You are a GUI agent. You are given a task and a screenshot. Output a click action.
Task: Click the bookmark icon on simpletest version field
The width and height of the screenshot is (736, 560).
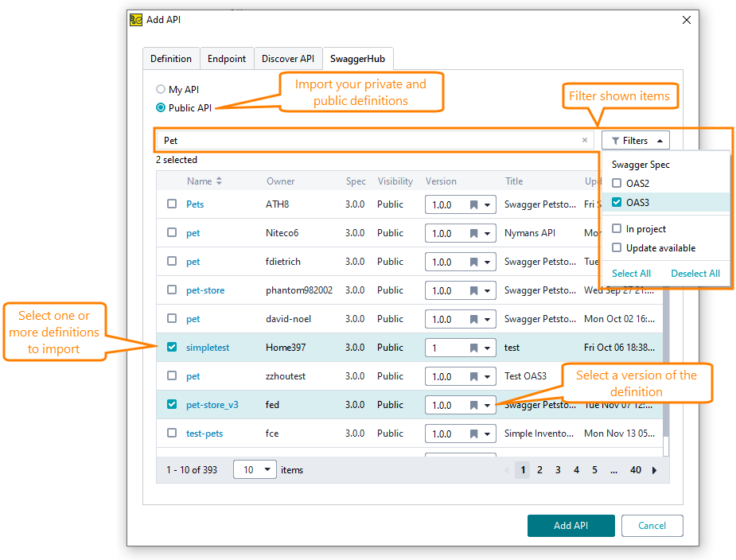[474, 348]
